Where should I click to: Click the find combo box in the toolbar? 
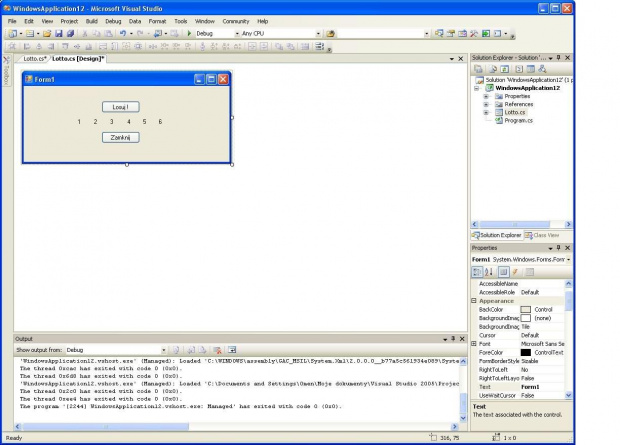tap(384, 34)
